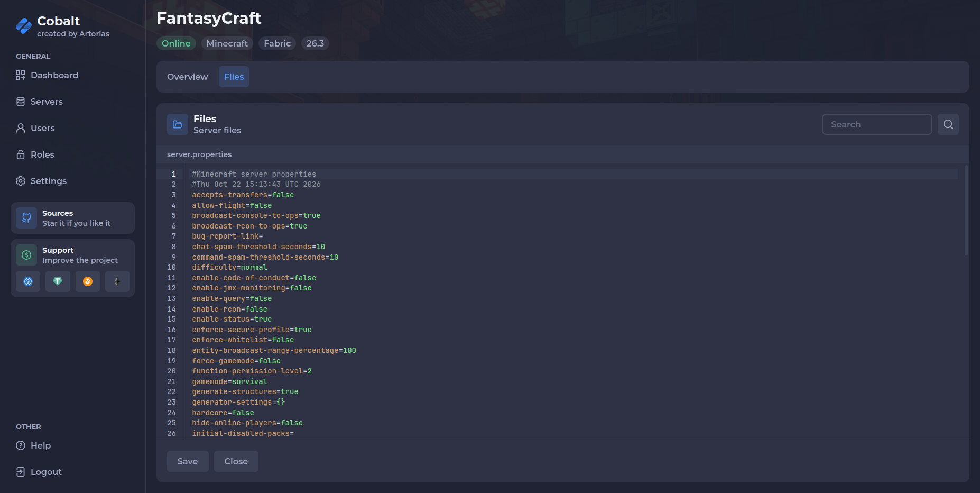The image size is (980, 493).
Task: Select the USDC coin donation icon
Action: click(28, 281)
